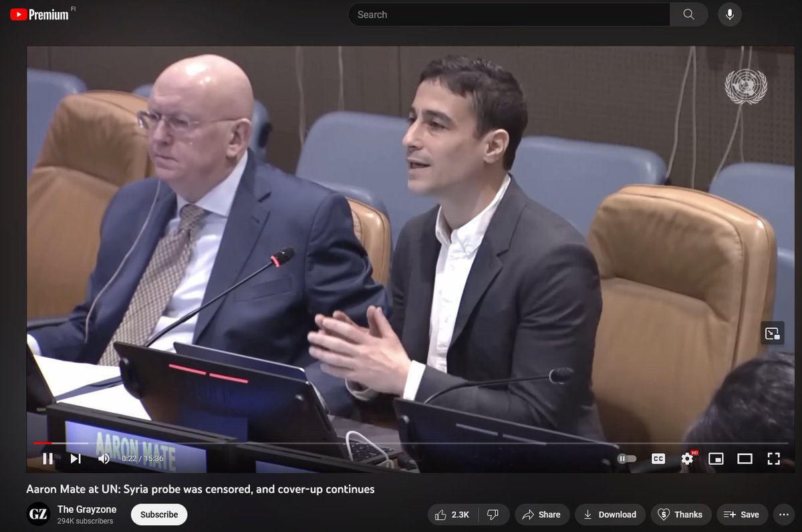
Task: Click the UN emblem watermark in the video
Action: point(746,87)
